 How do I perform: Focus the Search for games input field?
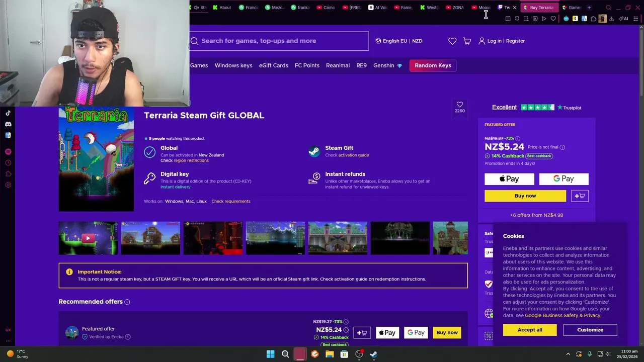point(279,41)
